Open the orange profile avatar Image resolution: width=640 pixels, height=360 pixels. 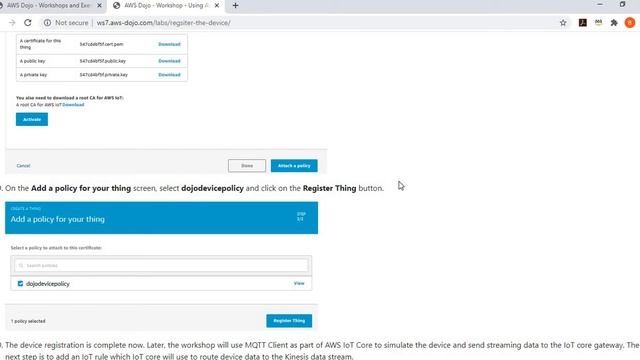(x=629, y=23)
